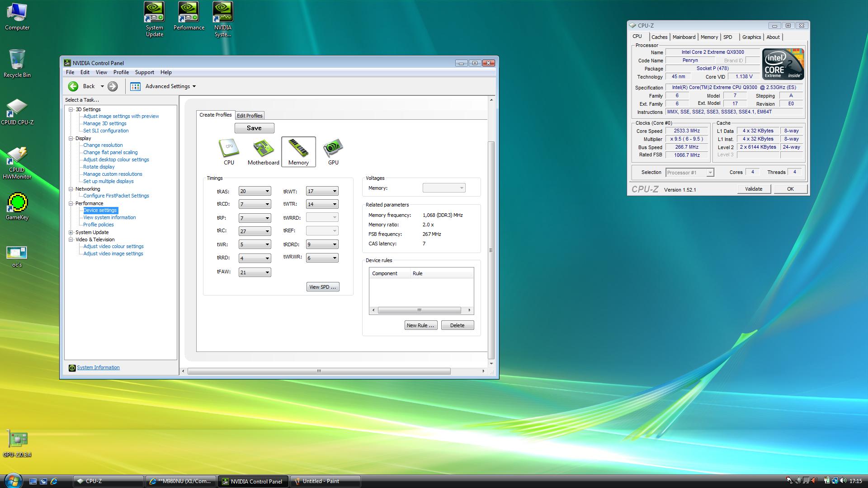Open the tWR timing dropdown
The image size is (868, 488).
255,244
